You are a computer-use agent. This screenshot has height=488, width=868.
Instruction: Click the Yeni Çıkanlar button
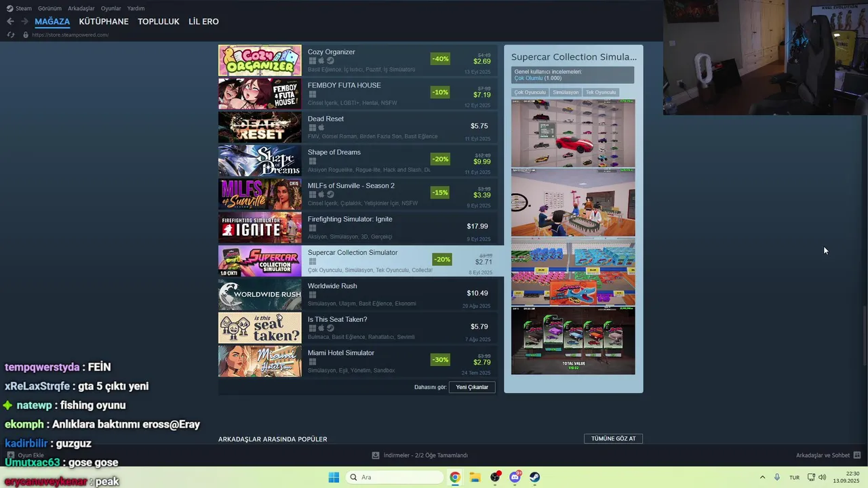pyautogui.click(x=472, y=387)
